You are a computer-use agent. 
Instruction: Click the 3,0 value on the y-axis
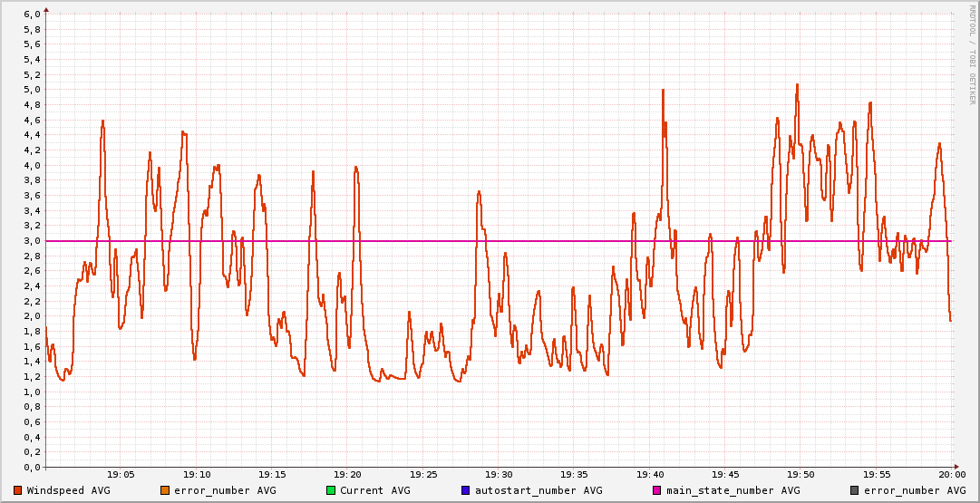click(x=31, y=241)
